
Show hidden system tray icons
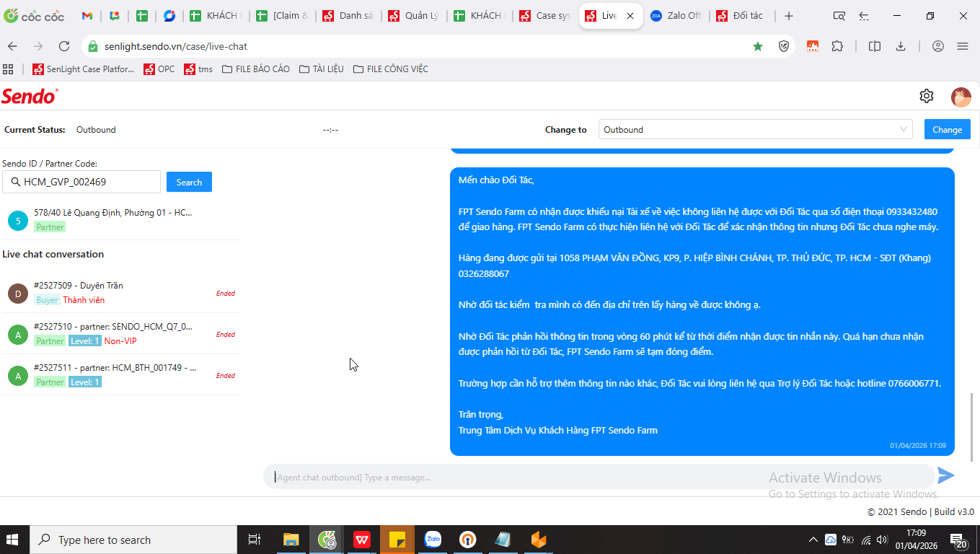(x=813, y=540)
